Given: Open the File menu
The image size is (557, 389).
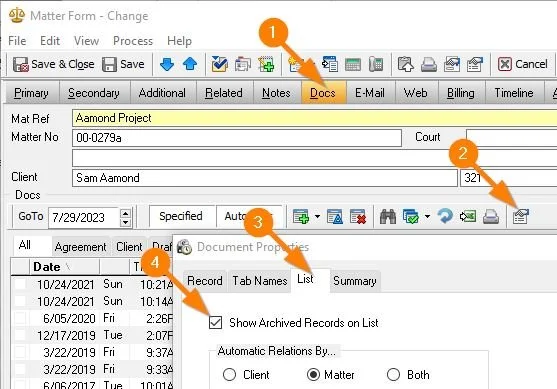Looking at the screenshot, I should click(x=17, y=41).
